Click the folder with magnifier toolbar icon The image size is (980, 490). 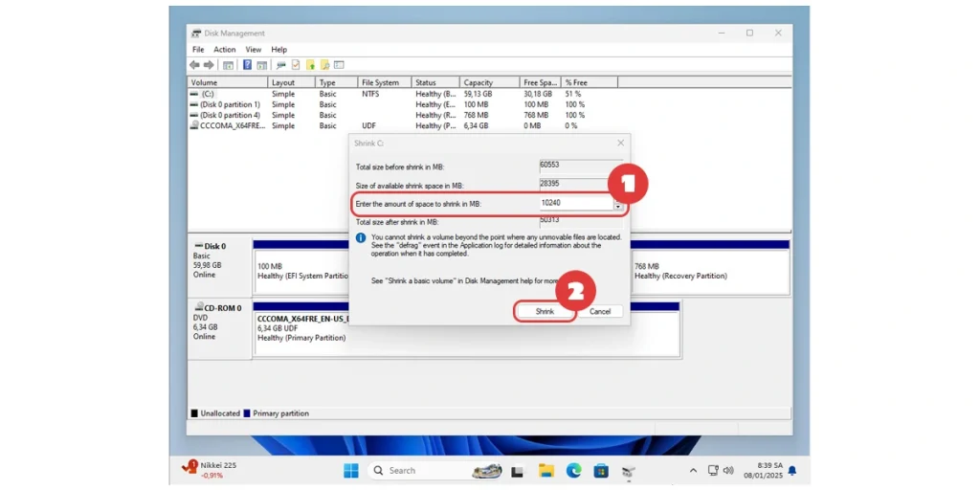pos(325,65)
